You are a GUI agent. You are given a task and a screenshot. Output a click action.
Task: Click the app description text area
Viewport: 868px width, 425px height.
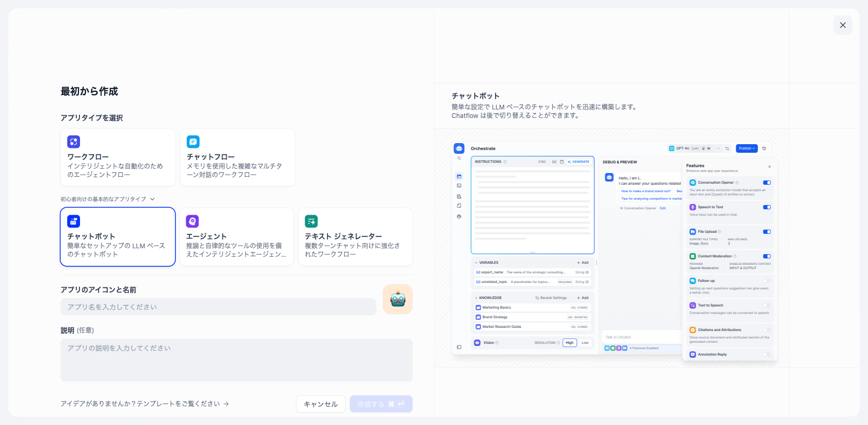(x=236, y=360)
